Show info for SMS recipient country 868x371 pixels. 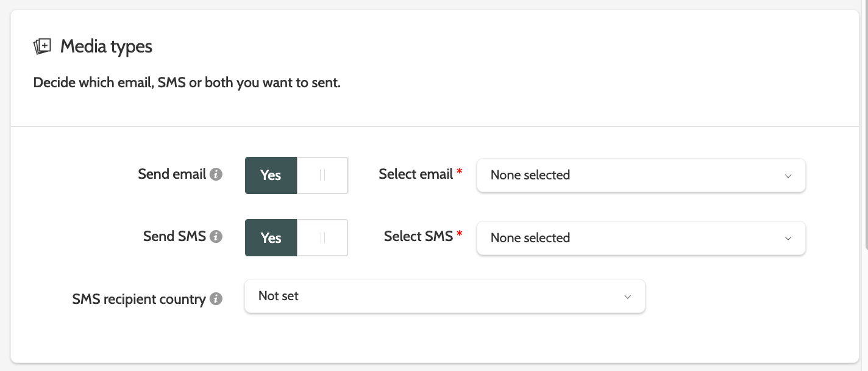tap(216, 300)
